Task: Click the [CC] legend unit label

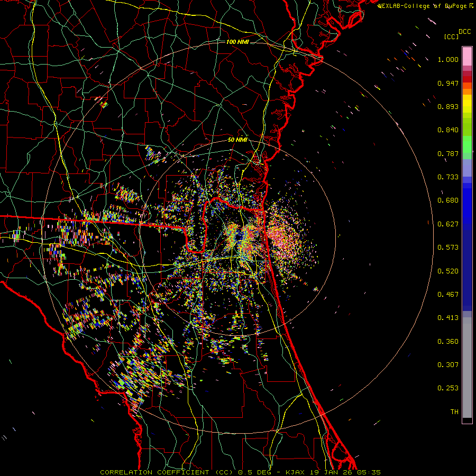Action: point(451,36)
